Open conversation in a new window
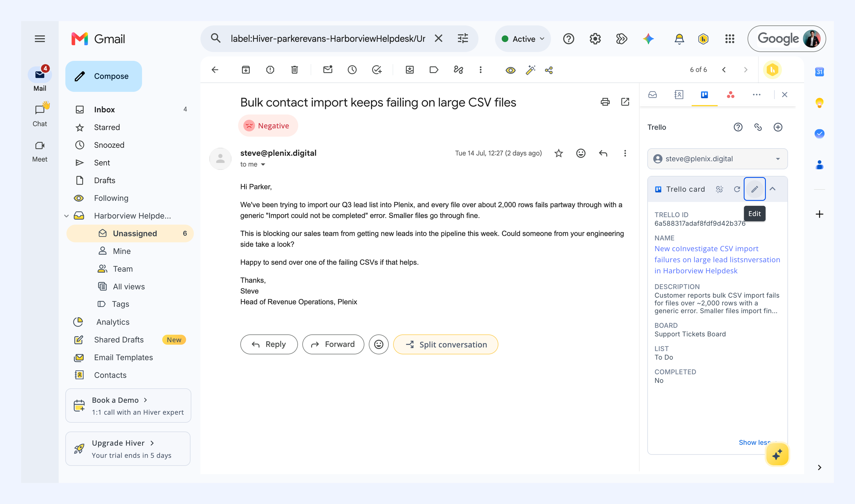Screen dimensions: 855x504 click(x=625, y=102)
